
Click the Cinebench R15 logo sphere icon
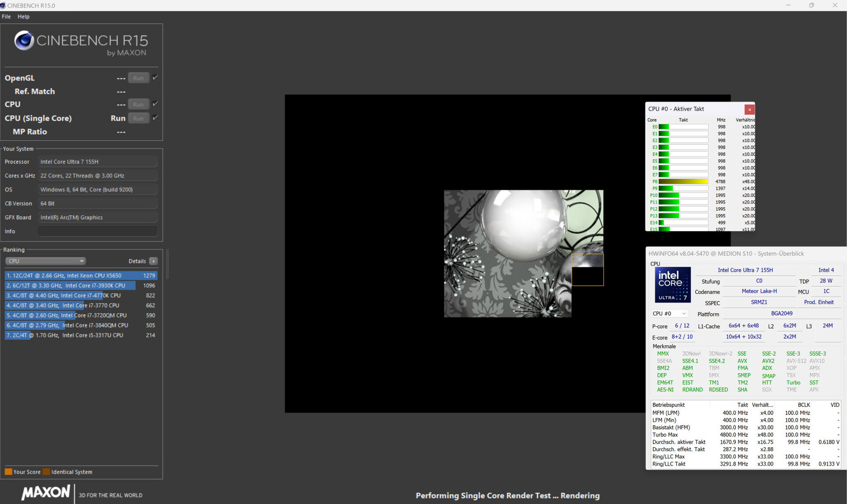24,41
